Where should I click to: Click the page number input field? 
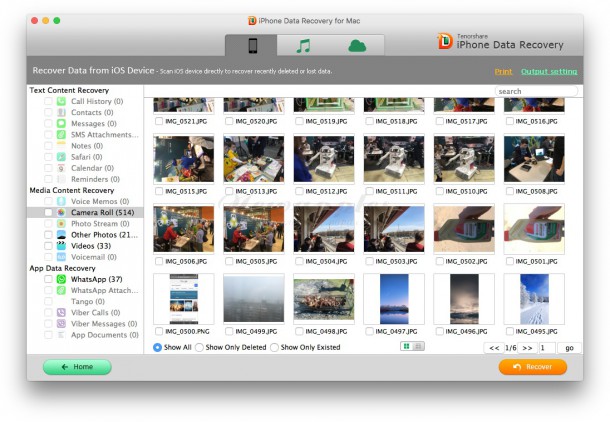[x=547, y=348]
